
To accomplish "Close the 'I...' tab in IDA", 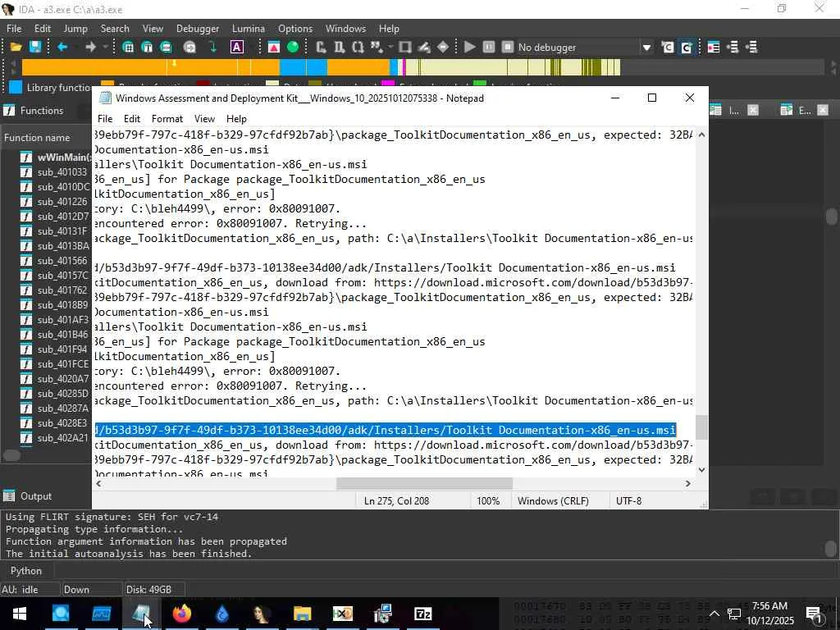I will (x=753, y=111).
